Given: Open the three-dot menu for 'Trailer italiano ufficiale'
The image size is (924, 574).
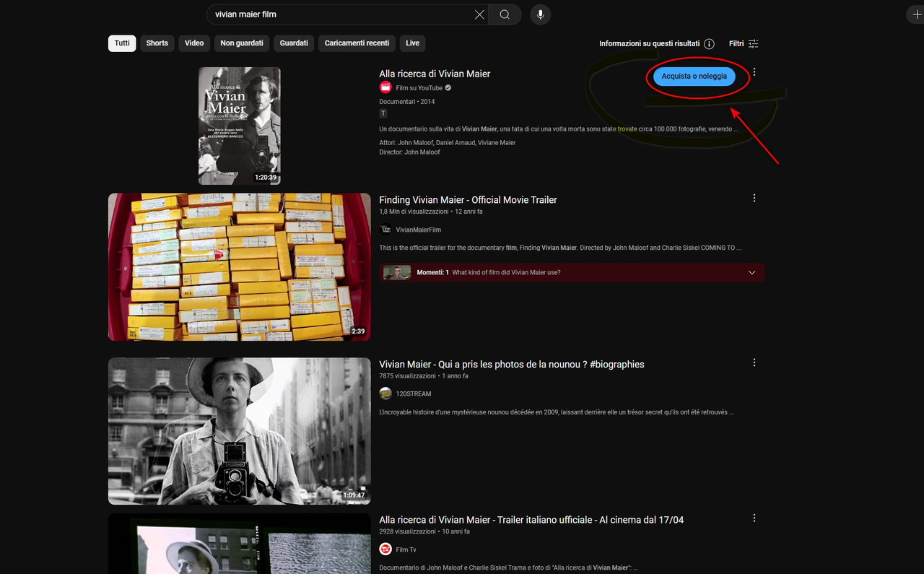Looking at the screenshot, I should [x=754, y=518].
